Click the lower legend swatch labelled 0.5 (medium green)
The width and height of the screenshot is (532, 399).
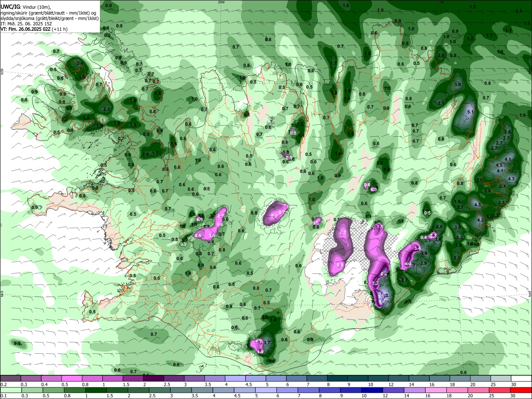coord(53,390)
